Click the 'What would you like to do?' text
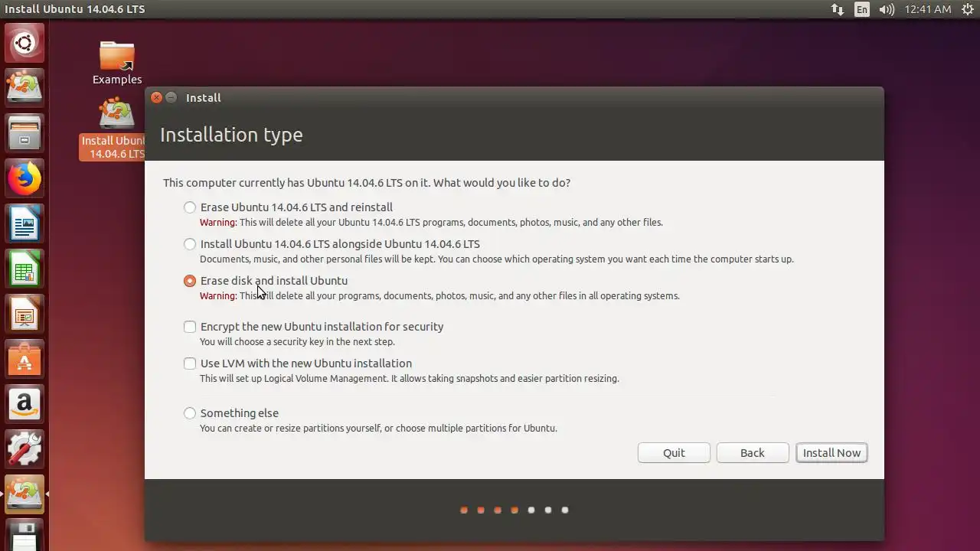 501,183
